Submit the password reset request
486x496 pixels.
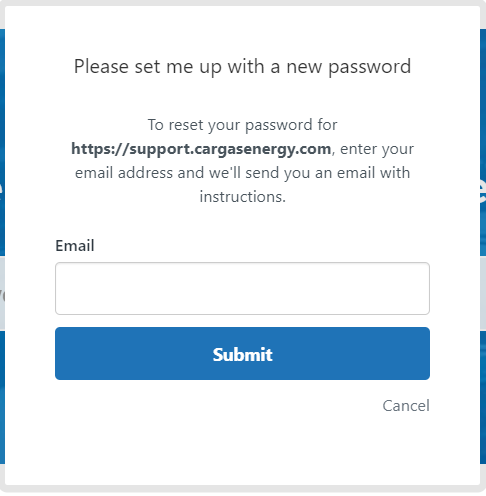pyautogui.click(x=242, y=353)
